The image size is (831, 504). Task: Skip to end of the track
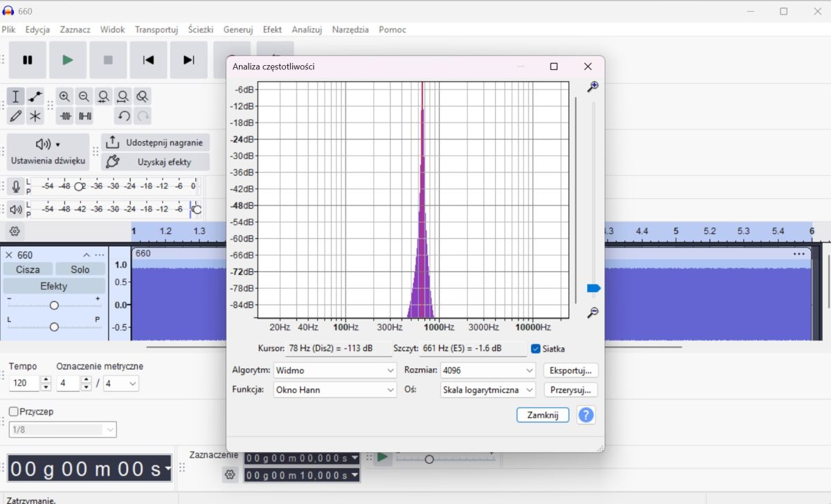(188, 60)
